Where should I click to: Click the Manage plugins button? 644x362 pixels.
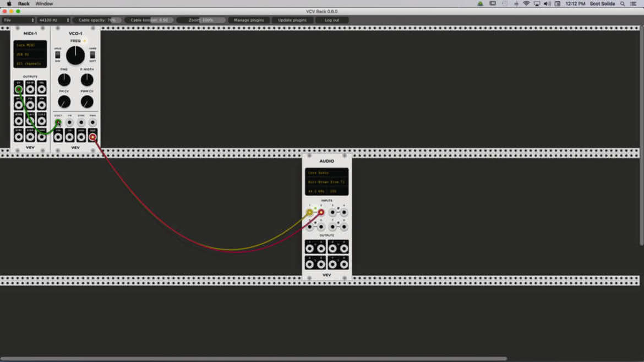click(x=249, y=20)
